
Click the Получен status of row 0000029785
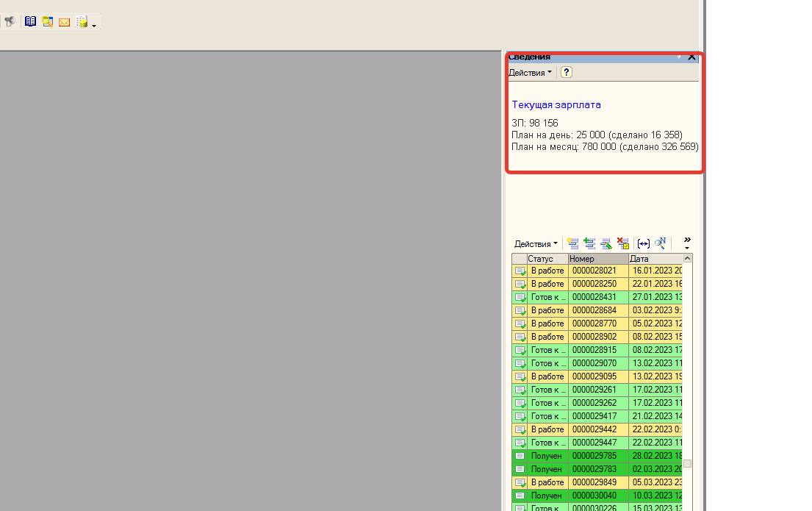(547, 456)
